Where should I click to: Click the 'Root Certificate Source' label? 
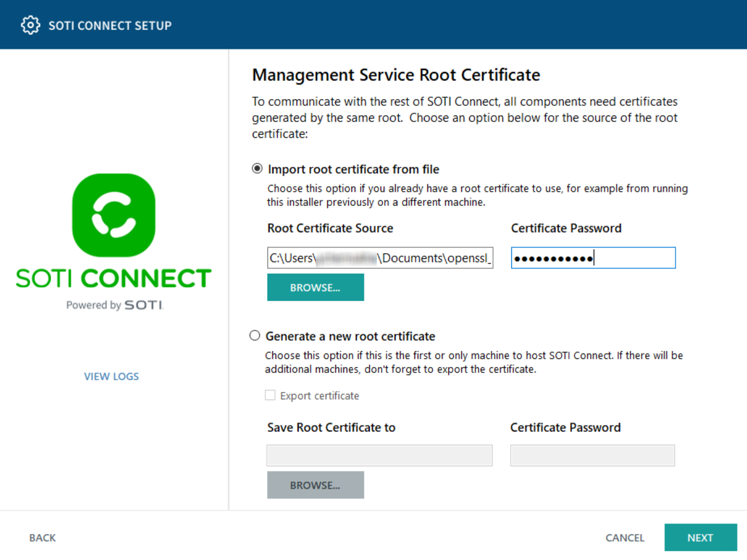330,228
